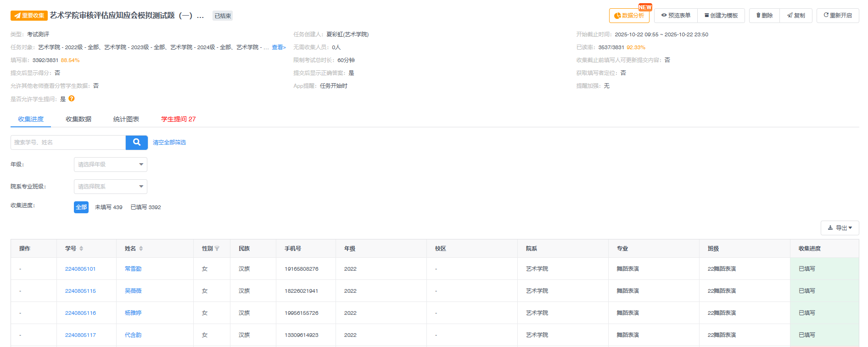Switch to 学生提问 27 tab

click(x=178, y=119)
